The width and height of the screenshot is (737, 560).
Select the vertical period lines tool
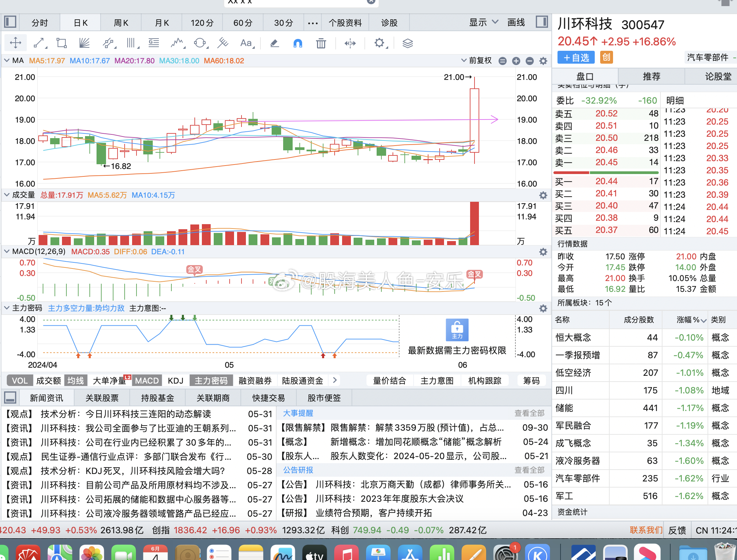pyautogui.click(x=132, y=43)
